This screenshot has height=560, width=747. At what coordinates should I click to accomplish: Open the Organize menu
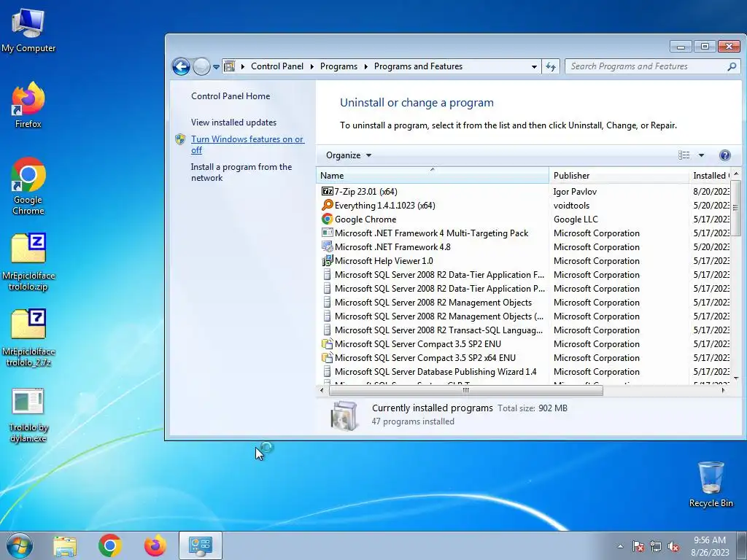click(x=348, y=155)
